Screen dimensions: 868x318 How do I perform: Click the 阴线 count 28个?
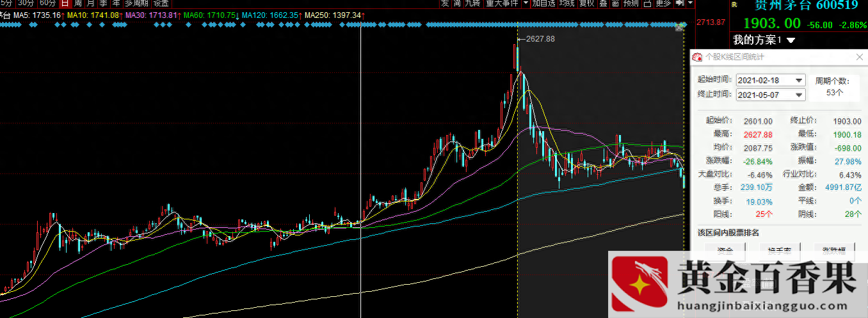pyautogui.click(x=853, y=214)
